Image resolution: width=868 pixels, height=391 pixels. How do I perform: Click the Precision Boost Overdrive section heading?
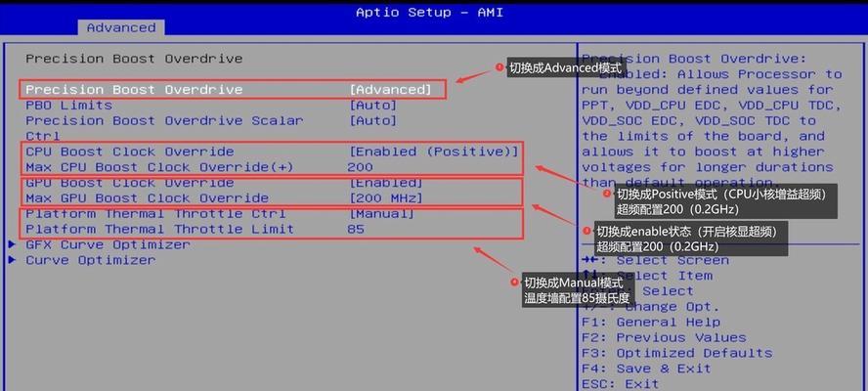click(x=134, y=59)
